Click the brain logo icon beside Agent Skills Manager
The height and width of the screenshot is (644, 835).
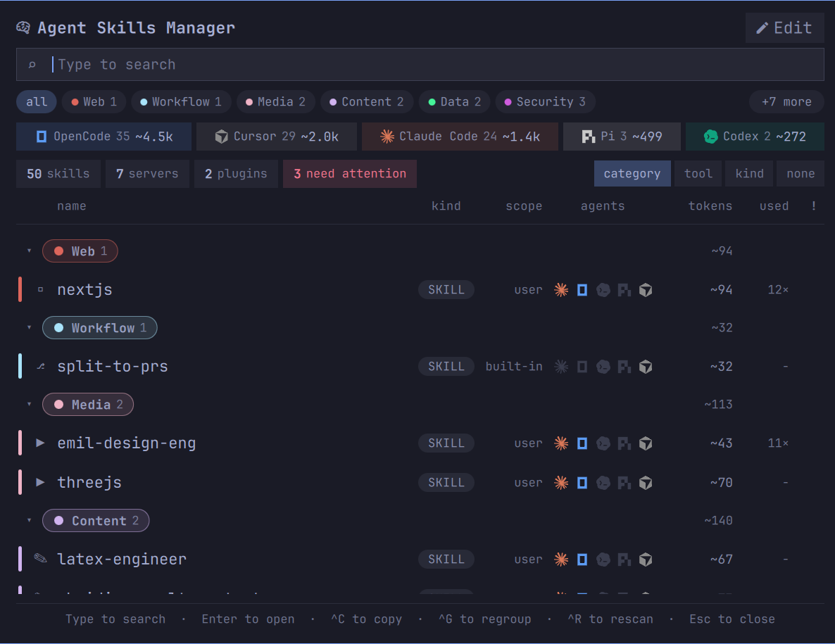(x=23, y=27)
